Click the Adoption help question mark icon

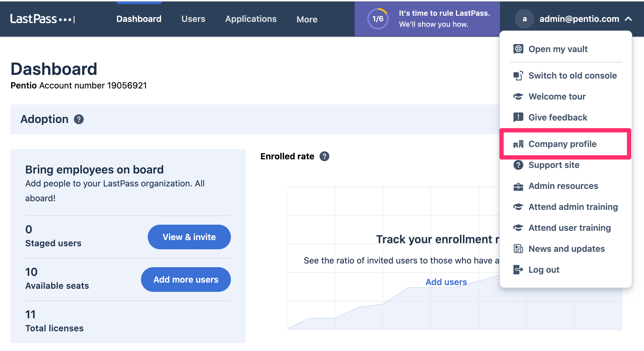(79, 119)
